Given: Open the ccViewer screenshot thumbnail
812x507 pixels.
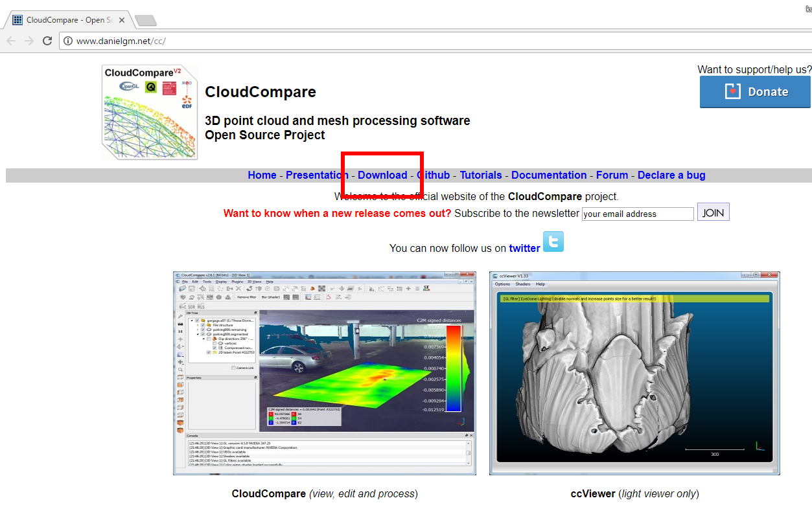Looking at the screenshot, I should (x=634, y=374).
